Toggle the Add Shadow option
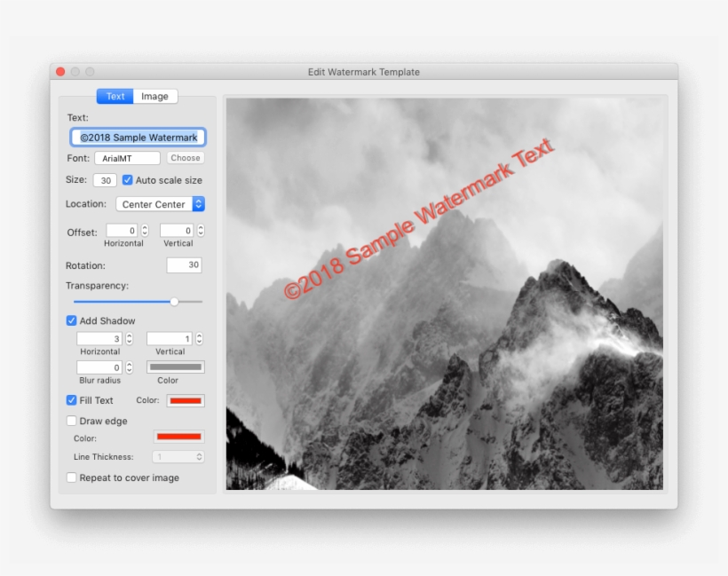728x576 pixels. pos(71,320)
